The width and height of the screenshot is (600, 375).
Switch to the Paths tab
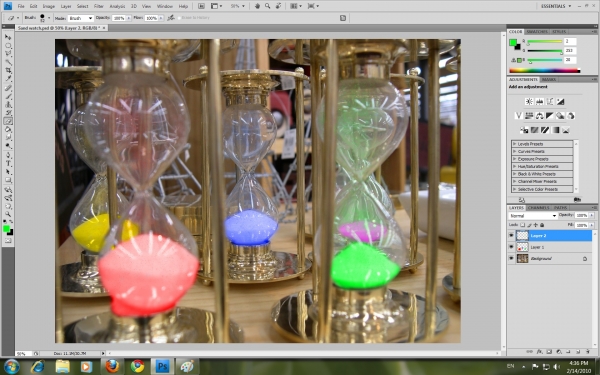(561, 208)
